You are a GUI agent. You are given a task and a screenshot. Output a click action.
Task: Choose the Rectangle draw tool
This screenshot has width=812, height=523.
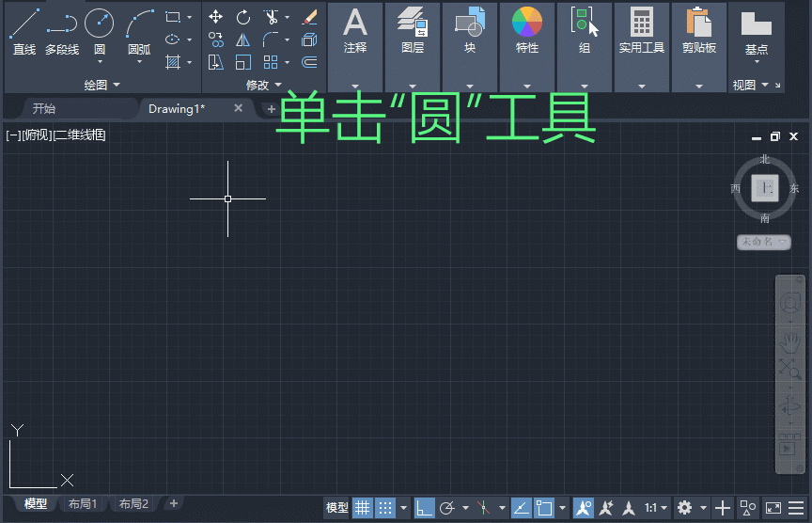pyautogui.click(x=172, y=17)
